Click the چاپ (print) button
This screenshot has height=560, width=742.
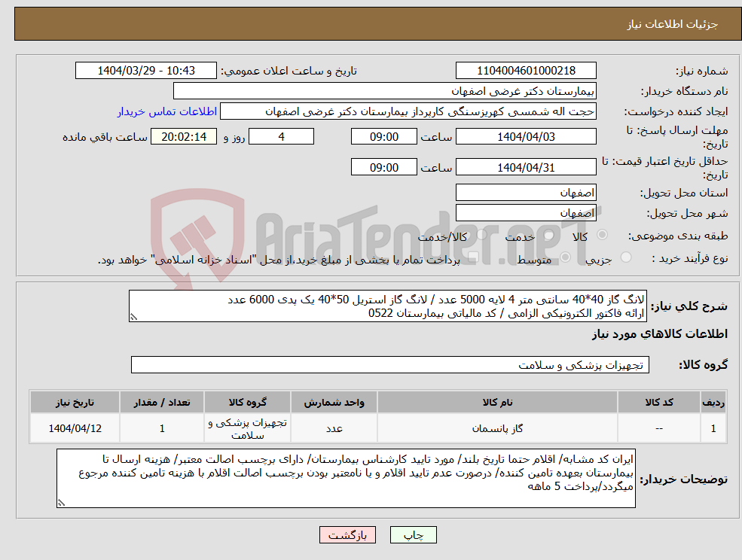coord(413,535)
